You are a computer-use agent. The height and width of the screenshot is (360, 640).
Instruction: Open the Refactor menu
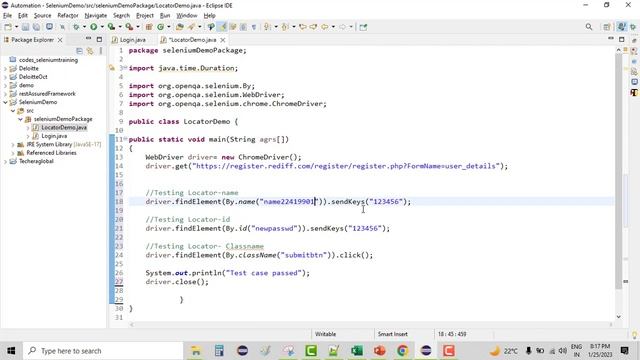click(x=68, y=16)
